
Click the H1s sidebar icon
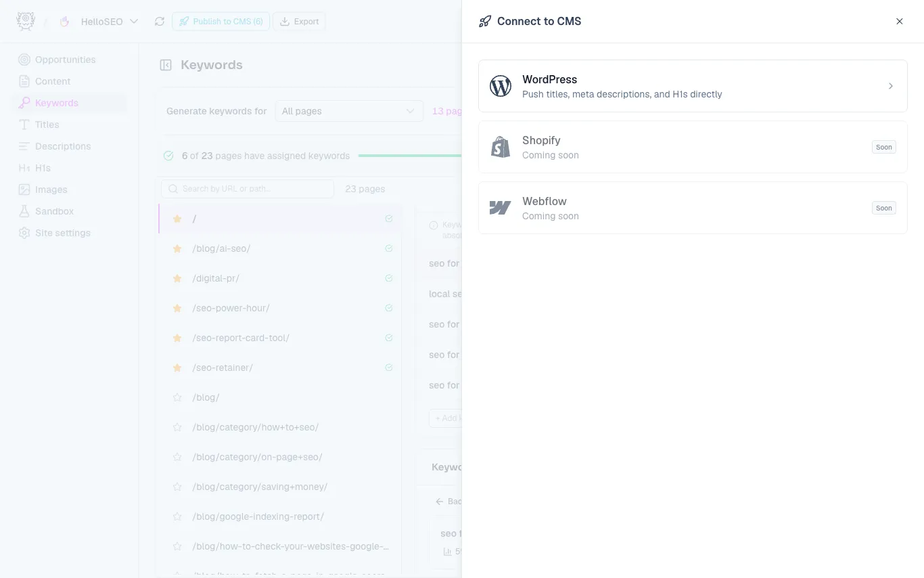tap(24, 168)
